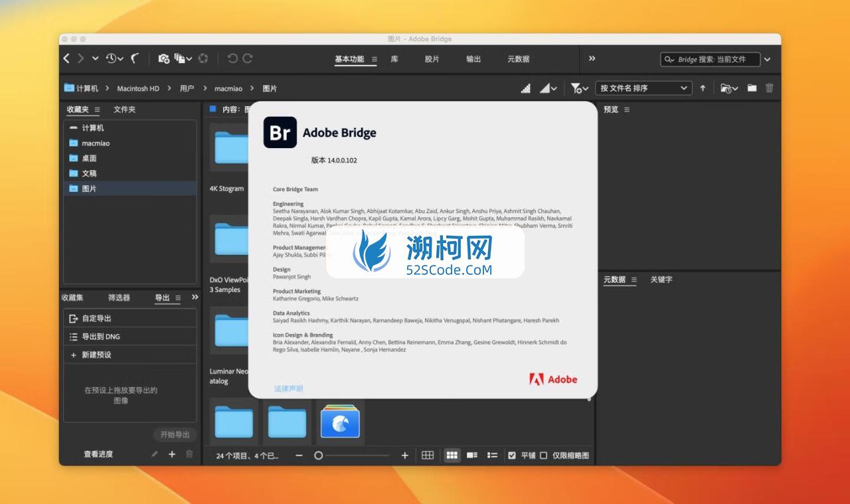Image resolution: width=850 pixels, height=504 pixels.
Task: Open the dropdown next to search field
Action: click(x=768, y=59)
